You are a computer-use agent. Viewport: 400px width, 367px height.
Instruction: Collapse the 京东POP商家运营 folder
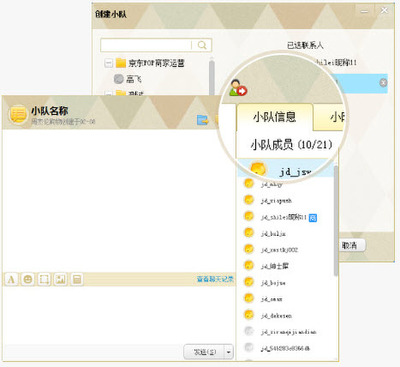tap(108, 63)
